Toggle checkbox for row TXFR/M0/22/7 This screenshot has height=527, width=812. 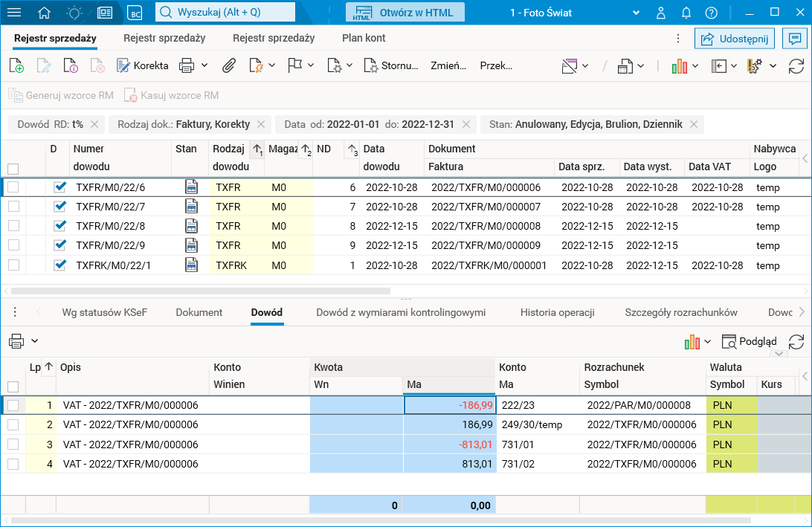(x=13, y=207)
